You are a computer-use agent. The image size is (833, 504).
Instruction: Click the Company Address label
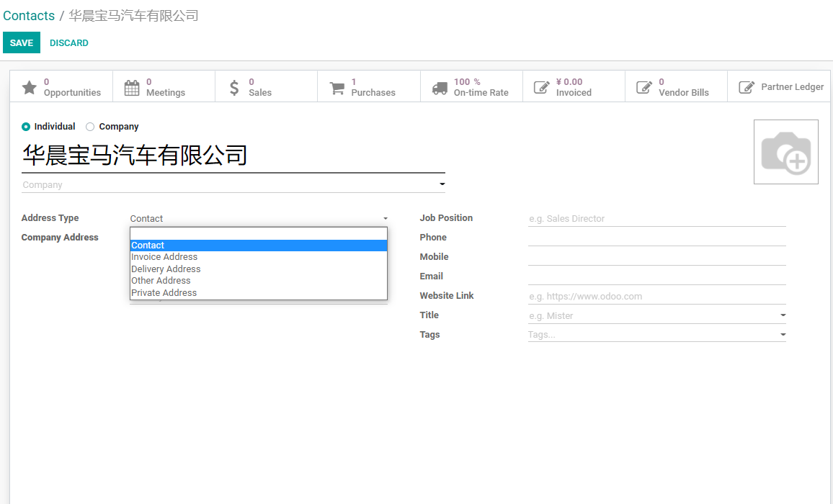tap(60, 238)
